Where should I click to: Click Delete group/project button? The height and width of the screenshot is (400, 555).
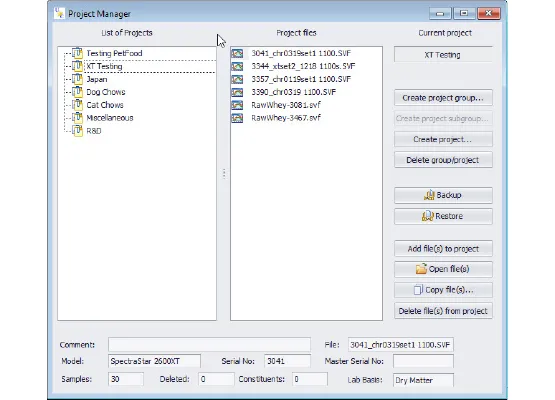click(443, 160)
